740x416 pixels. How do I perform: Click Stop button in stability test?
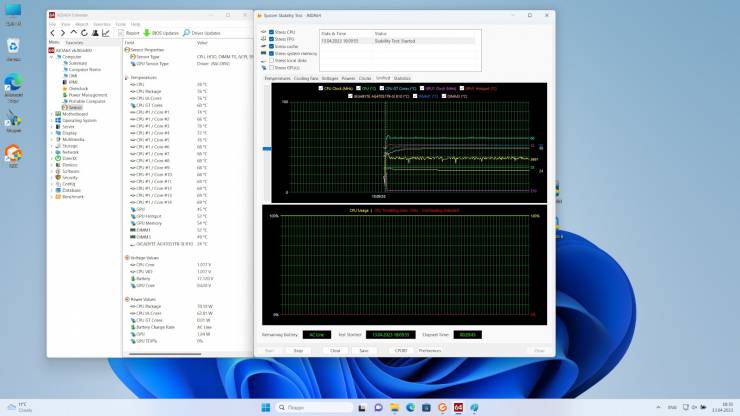(298, 351)
